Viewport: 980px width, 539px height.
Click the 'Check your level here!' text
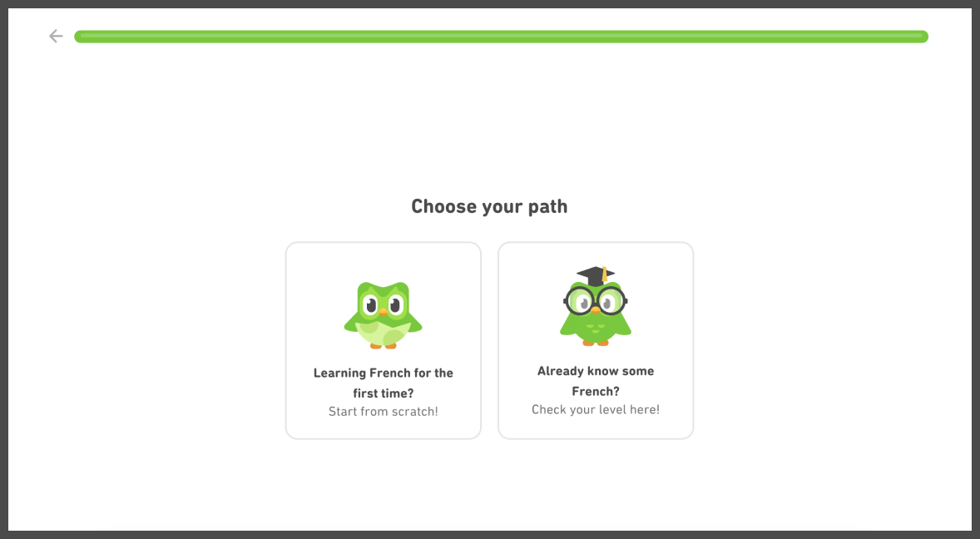[596, 410]
